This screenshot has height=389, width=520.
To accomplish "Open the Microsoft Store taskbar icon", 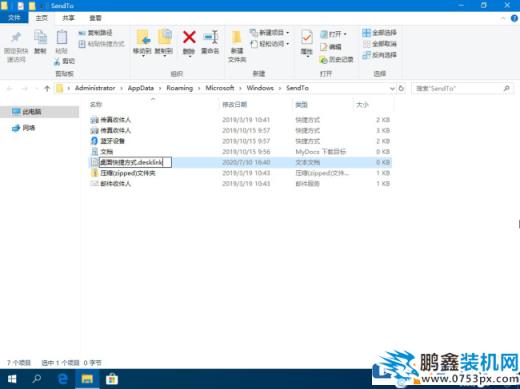I will [x=112, y=379].
